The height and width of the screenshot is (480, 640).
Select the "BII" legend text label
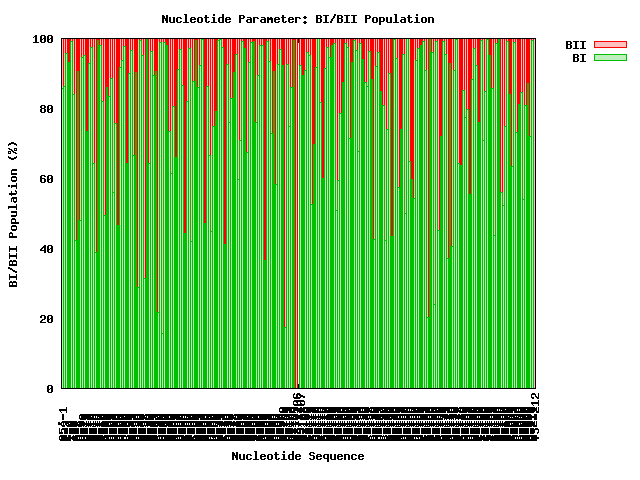575,45
